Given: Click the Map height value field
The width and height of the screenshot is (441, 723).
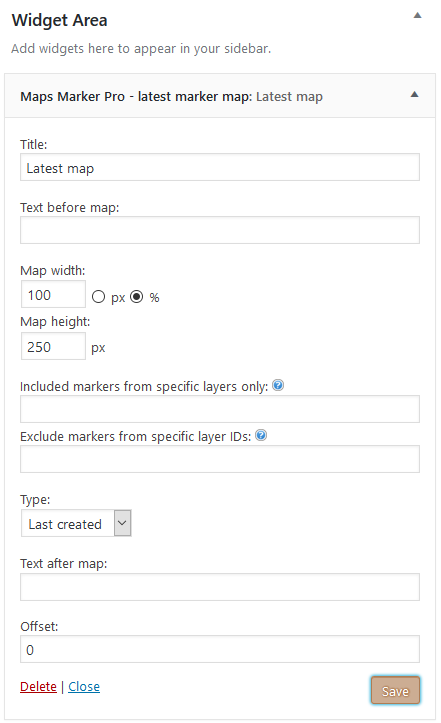Looking at the screenshot, I should [54, 346].
